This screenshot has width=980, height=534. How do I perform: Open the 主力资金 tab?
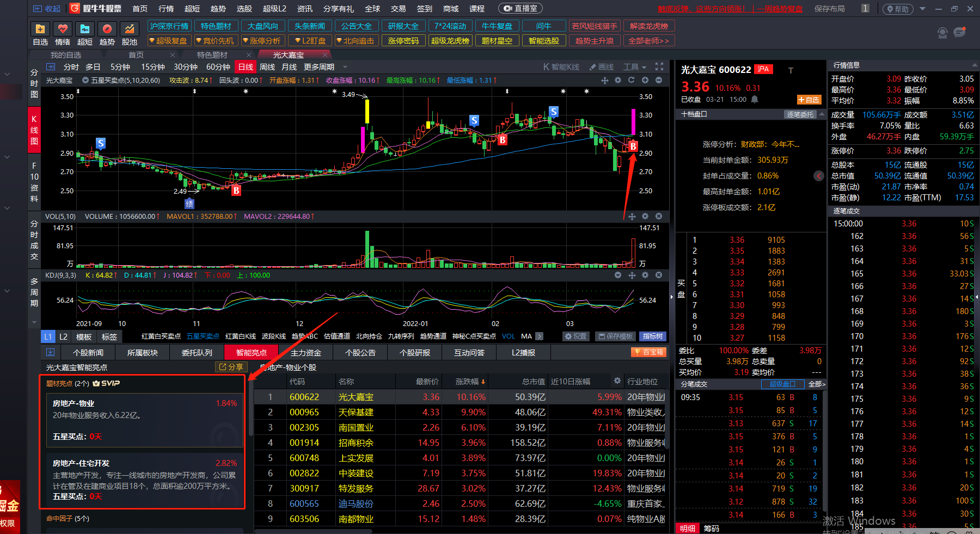(305, 353)
